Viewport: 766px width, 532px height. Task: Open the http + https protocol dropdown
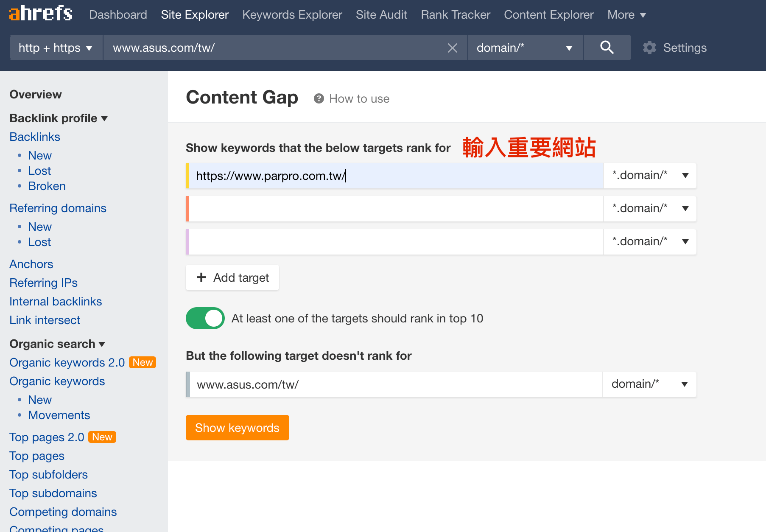click(56, 48)
